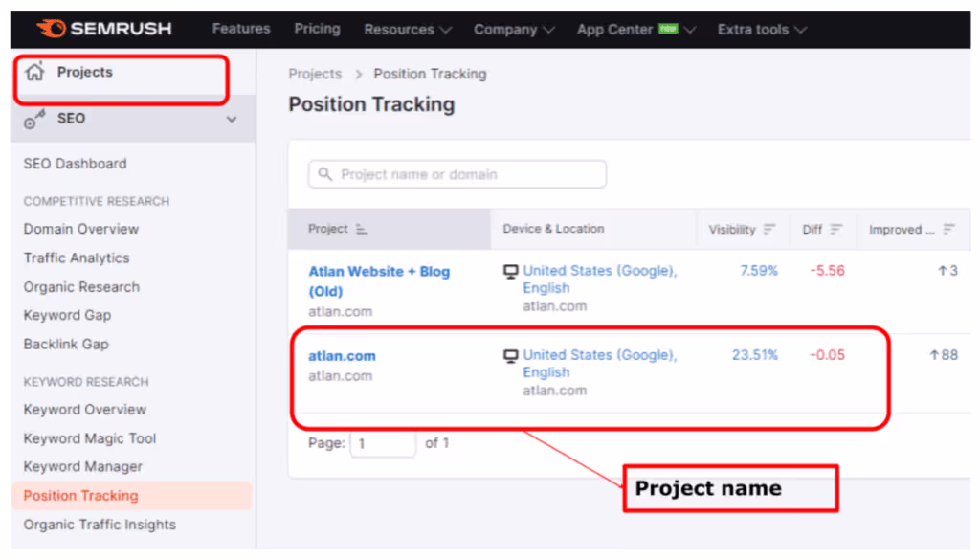Open Domain Overview tool
The width and height of the screenshot is (980, 560).
[x=81, y=229]
